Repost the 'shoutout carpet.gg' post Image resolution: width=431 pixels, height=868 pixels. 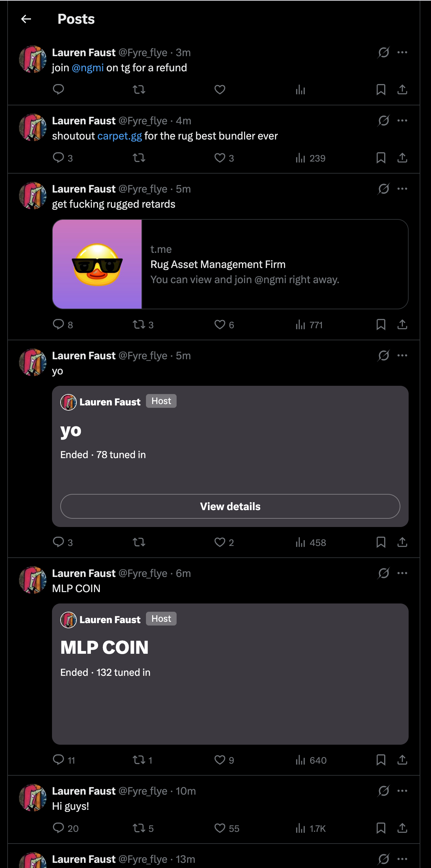click(x=139, y=158)
